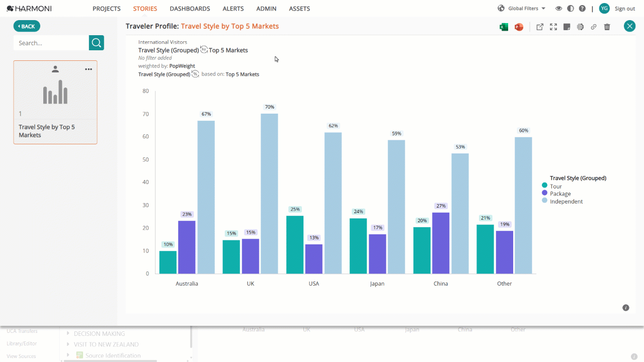Delete the story with trash icon
This screenshot has width=644, height=362.
pos(607,27)
